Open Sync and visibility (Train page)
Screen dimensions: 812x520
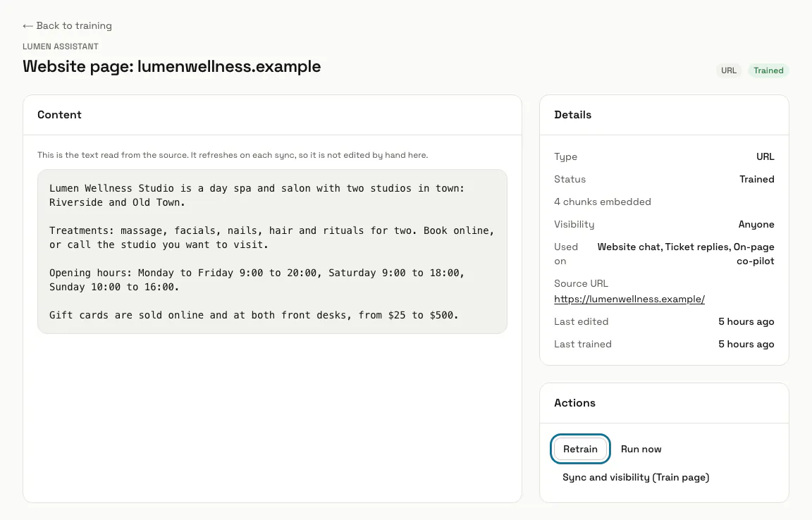[x=635, y=477]
